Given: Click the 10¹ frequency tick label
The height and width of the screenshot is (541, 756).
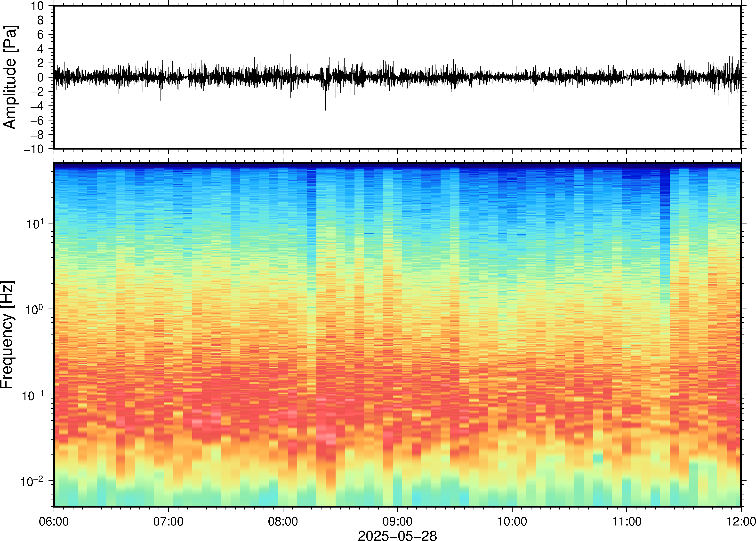Looking at the screenshot, I should 35,223.
